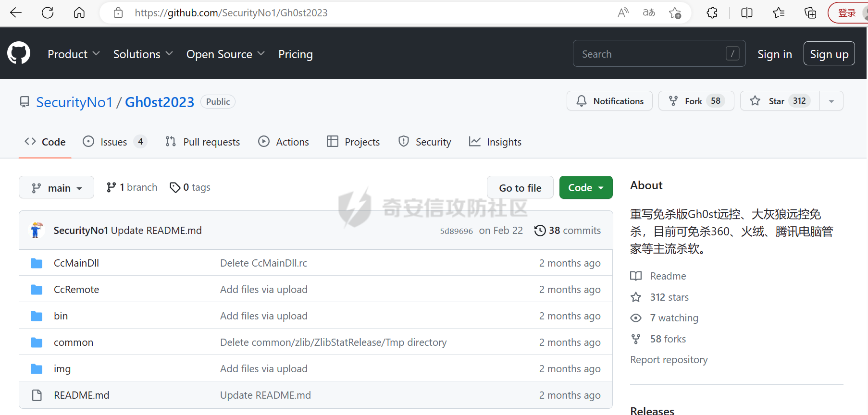The image size is (868, 415).
Task: View the 1 branch link
Action: tap(132, 187)
